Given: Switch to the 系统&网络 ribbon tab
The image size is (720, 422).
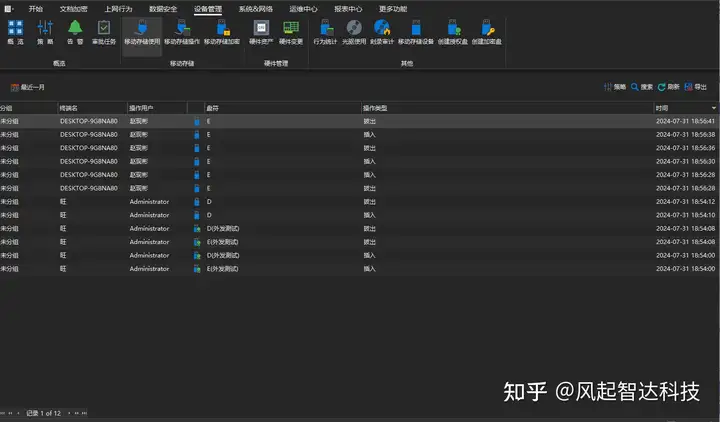Looking at the screenshot, I should 256,9.
